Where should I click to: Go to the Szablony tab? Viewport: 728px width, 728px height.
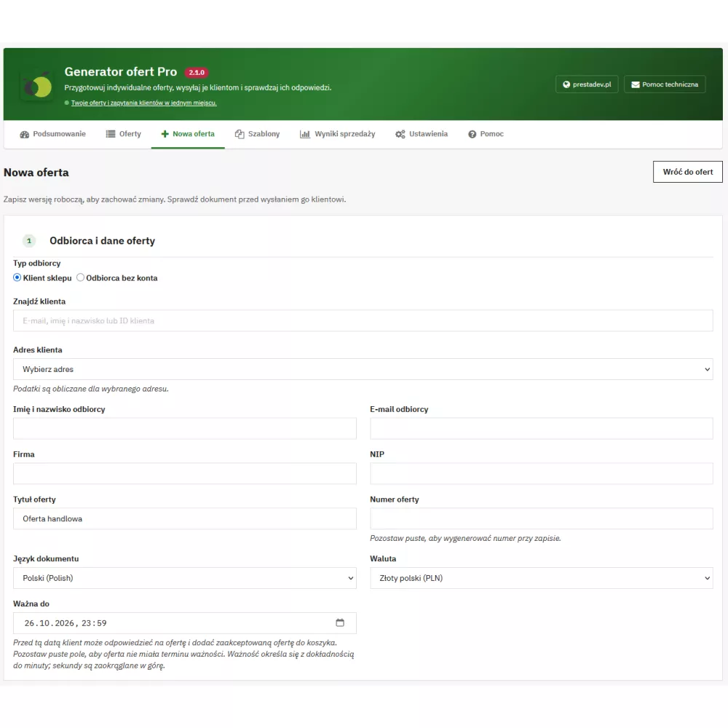[257, 134]
